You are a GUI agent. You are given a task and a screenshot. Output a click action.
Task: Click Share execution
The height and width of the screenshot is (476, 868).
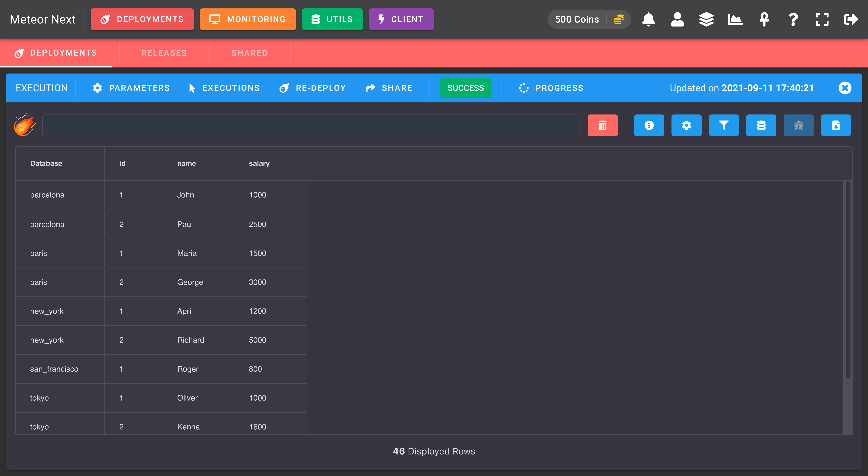[x=388, y=88]
